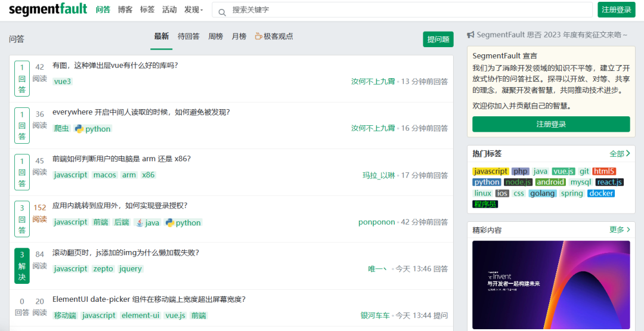This screenshot has height=331, width=644.
Task: Select the 最新 tab
Action: tap(162, 36)
